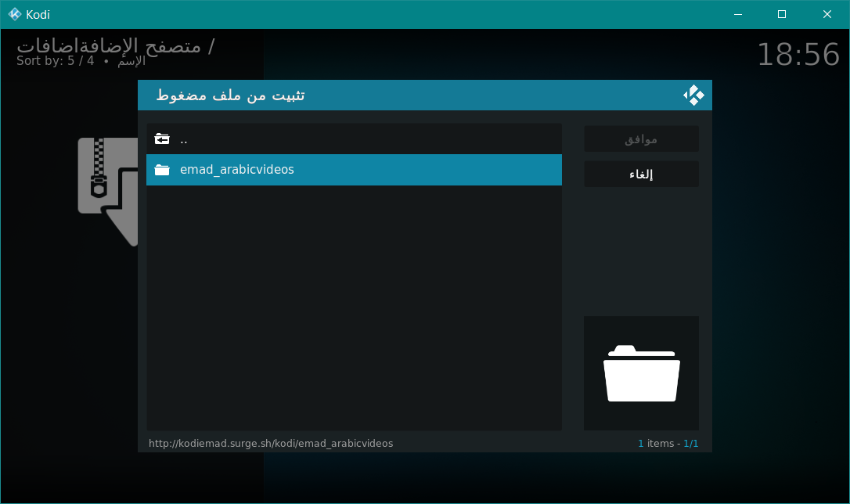
Task: Minimize the Kodi window
Action: pyautogui.click(x=737, y=14)
